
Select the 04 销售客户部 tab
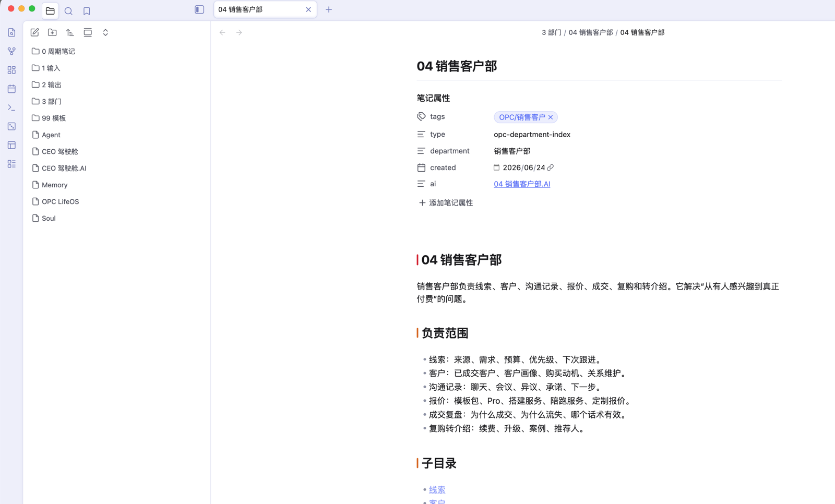point(265,9)
